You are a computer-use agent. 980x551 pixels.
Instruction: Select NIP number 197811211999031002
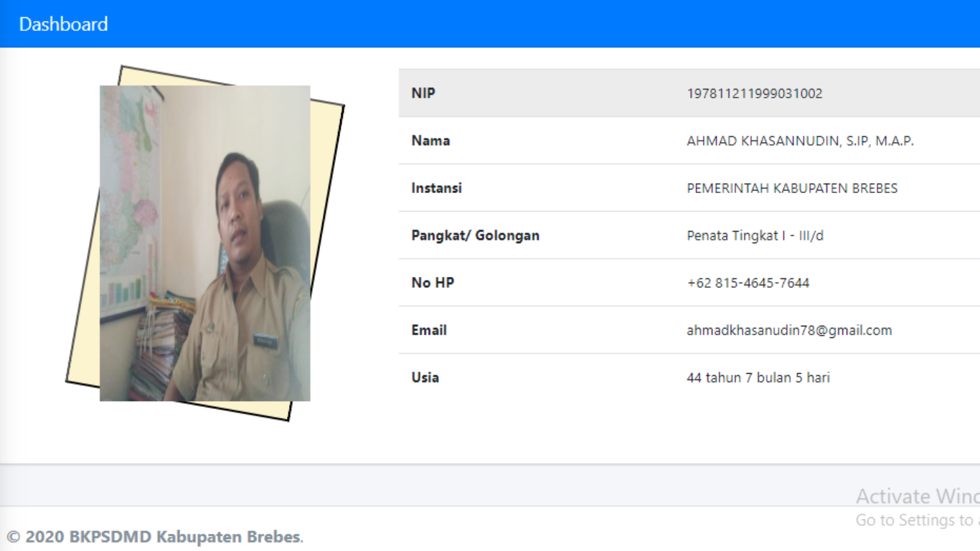point(755,93)
